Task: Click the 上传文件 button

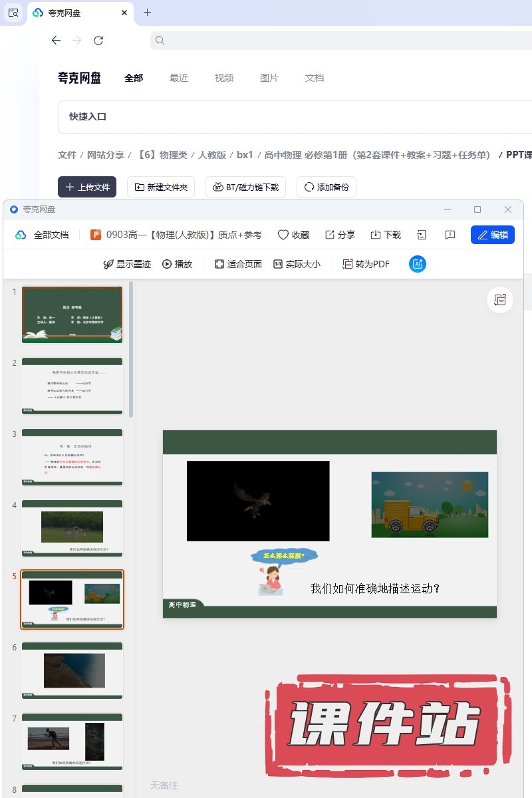Action: click(87, 187)
